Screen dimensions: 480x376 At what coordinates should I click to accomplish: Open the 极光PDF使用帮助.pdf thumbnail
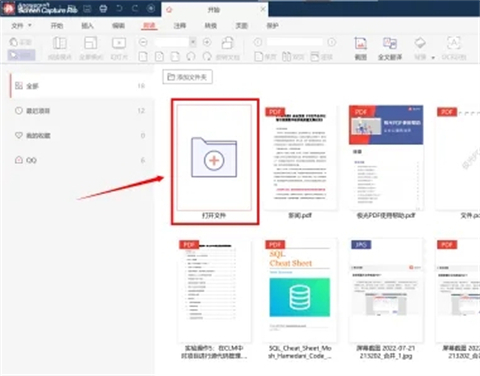tap(386, 158)
